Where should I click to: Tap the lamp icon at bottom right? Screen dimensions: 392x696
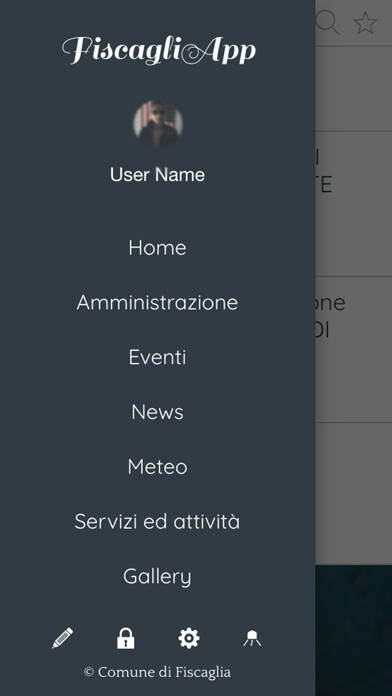point(252,638)
